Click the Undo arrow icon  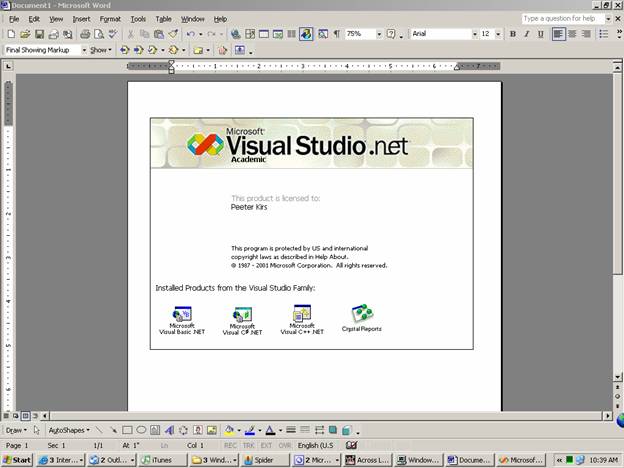coord(191,34)
